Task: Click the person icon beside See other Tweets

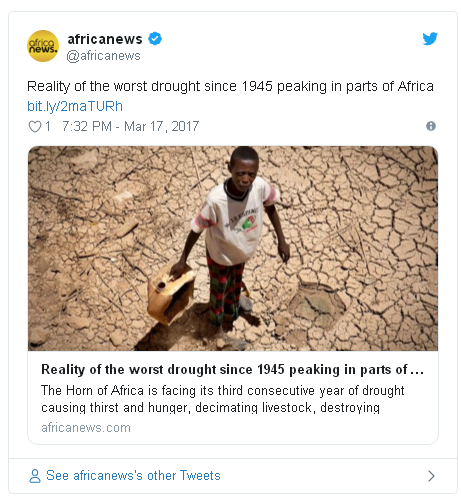Action: (35, 476)
